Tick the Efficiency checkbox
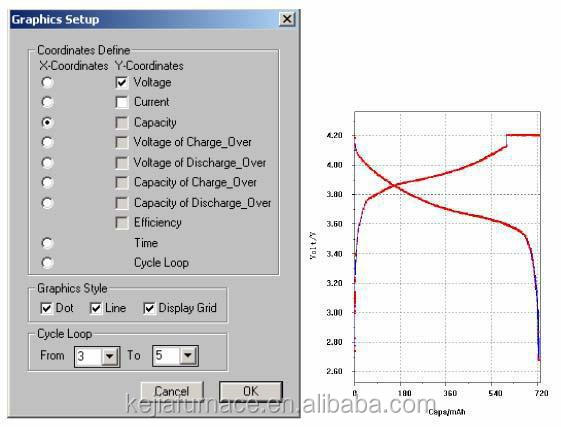This screenshot has width=561, height=427. (x=122, y=223)
